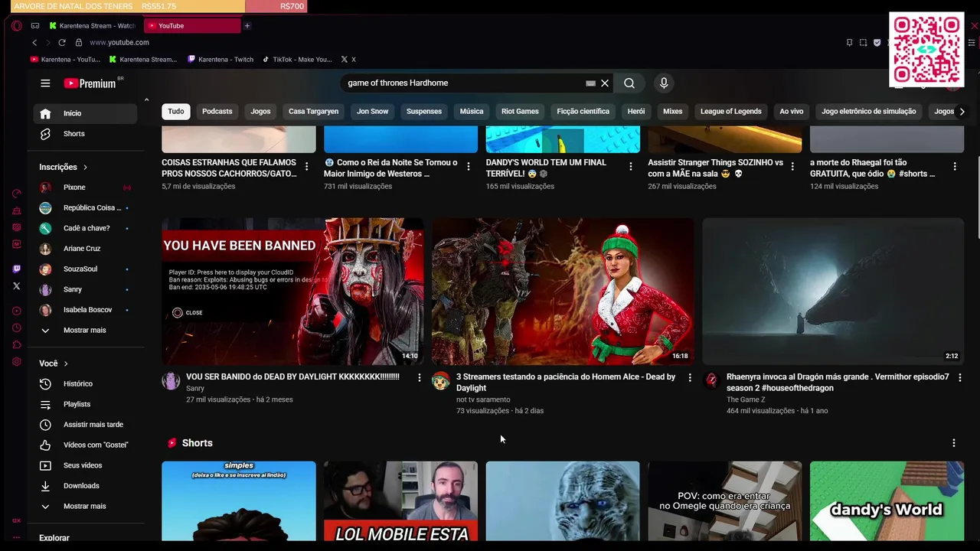
Task: Click the snapshot icon in address bar
Action: click(x=863, y=42)
